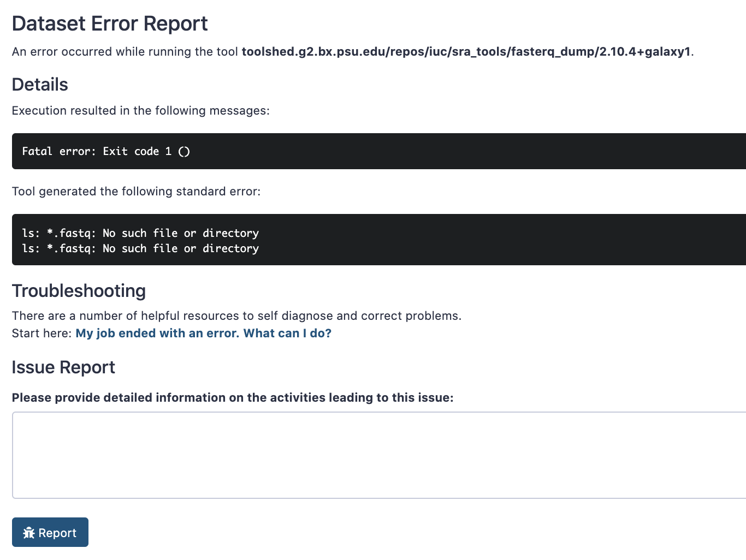Focus the issue details text area
This screenshot has width=746, height=560.
[x=379, y=455]
